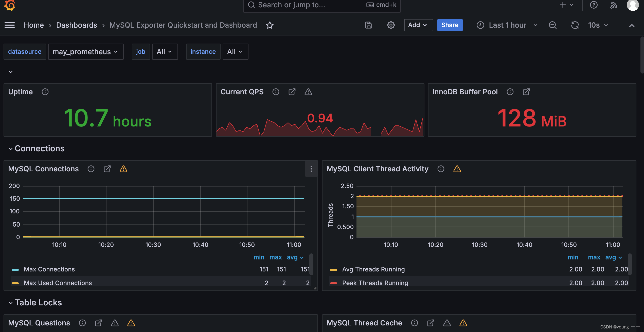
Task: Click the MySQL Connections panel title
Action: [x=43, y=169]
